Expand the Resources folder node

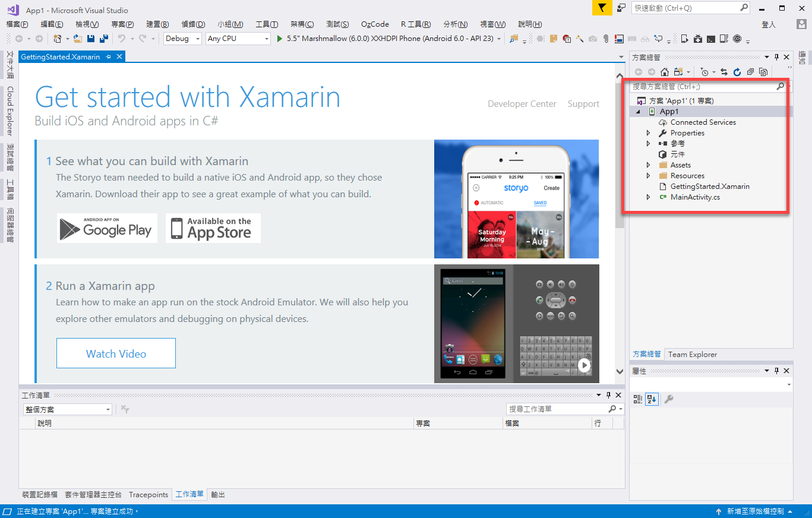649,176
